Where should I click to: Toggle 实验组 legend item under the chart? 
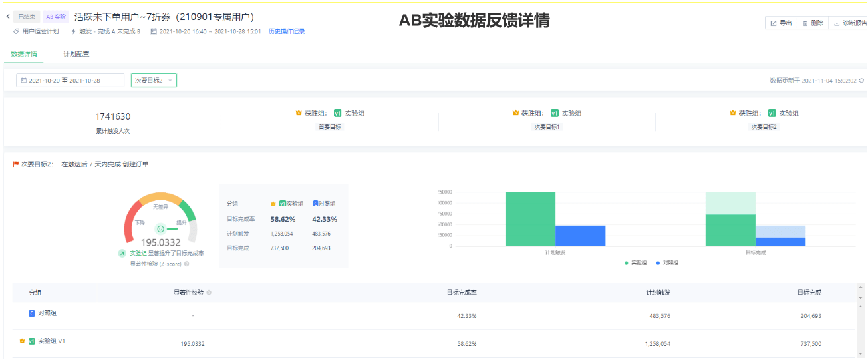click(635, 263)
